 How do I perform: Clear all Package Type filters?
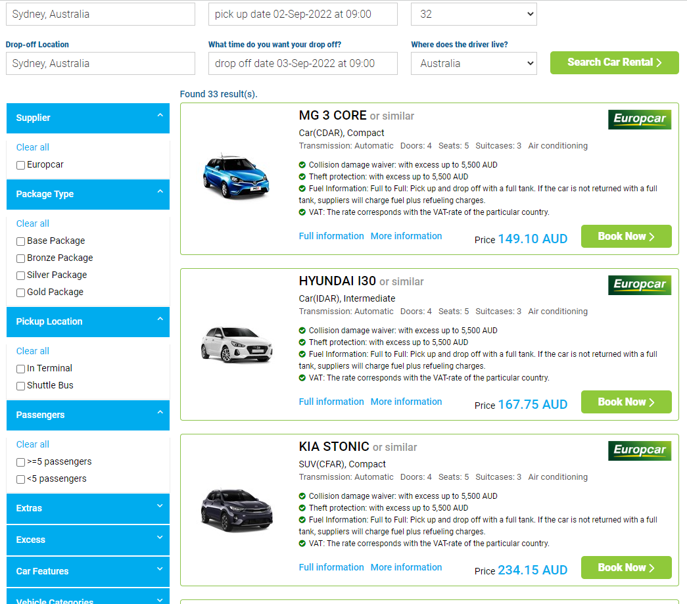point(32,224)
